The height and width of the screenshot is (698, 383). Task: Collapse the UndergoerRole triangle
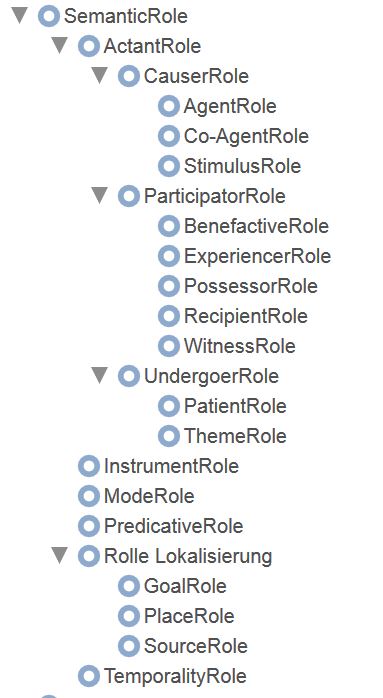99,375
